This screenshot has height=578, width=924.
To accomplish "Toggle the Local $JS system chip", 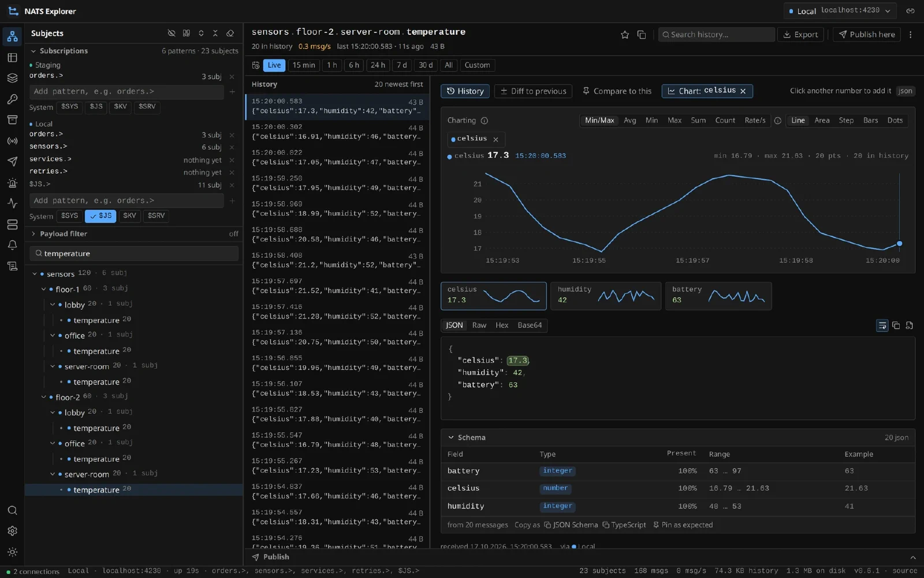I will click(x=100, y=216).
